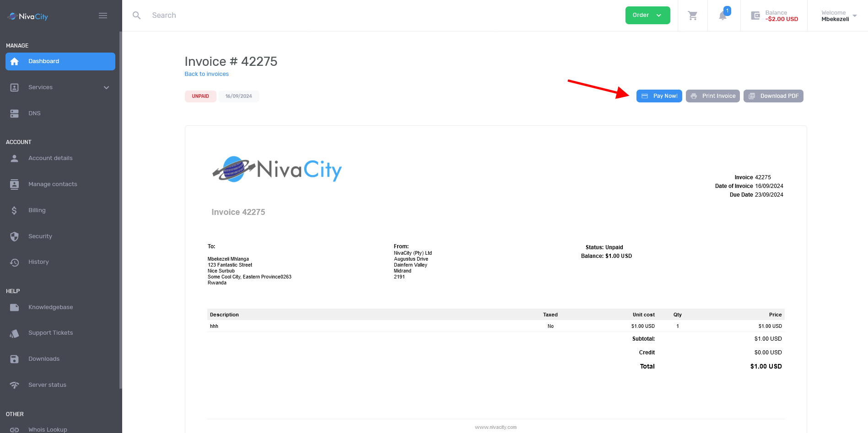The width and height of the screenshot is (868, 433).
Task: Open the shopping cart
Action: point(693,16)
